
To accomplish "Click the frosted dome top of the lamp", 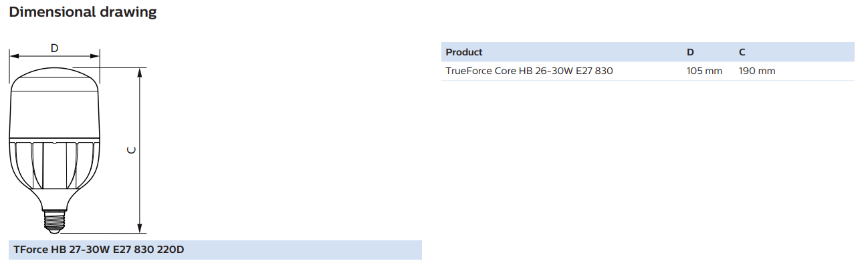I will [55, 80].
